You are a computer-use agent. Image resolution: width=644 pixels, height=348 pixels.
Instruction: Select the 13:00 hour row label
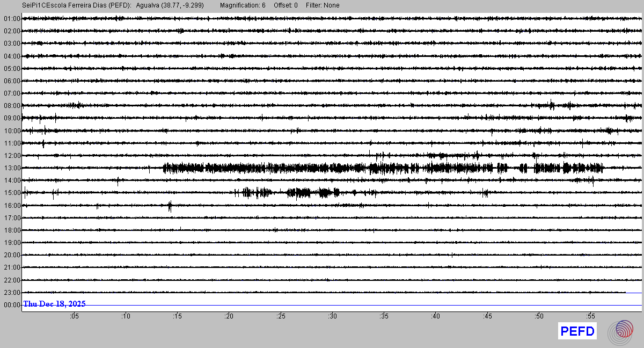[x=11, y=168]
